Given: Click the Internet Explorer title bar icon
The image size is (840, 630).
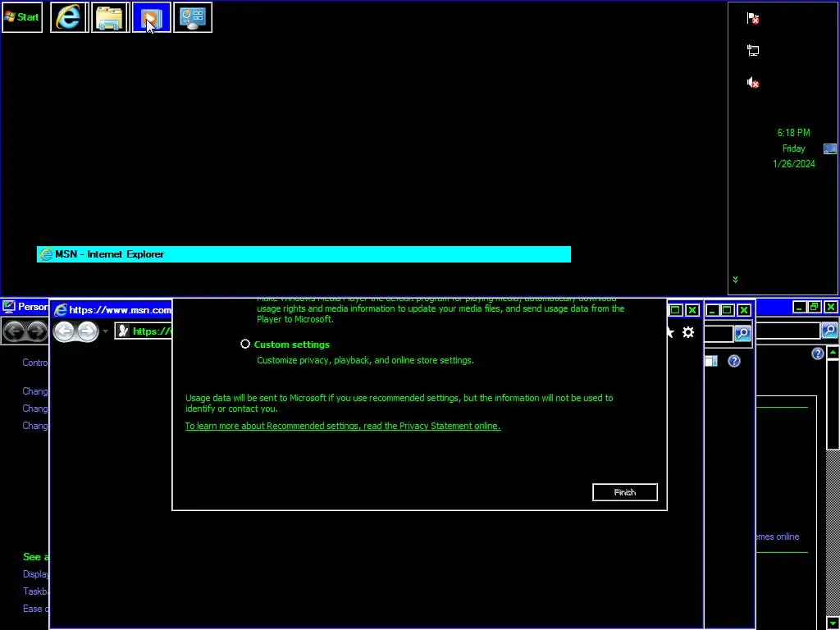Looking at the screenshot, I should point(61,309).
